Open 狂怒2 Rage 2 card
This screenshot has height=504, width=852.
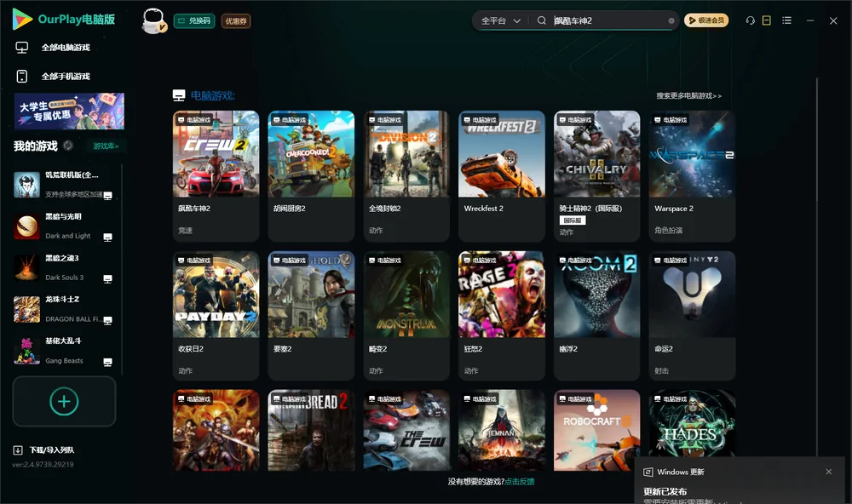502,316
